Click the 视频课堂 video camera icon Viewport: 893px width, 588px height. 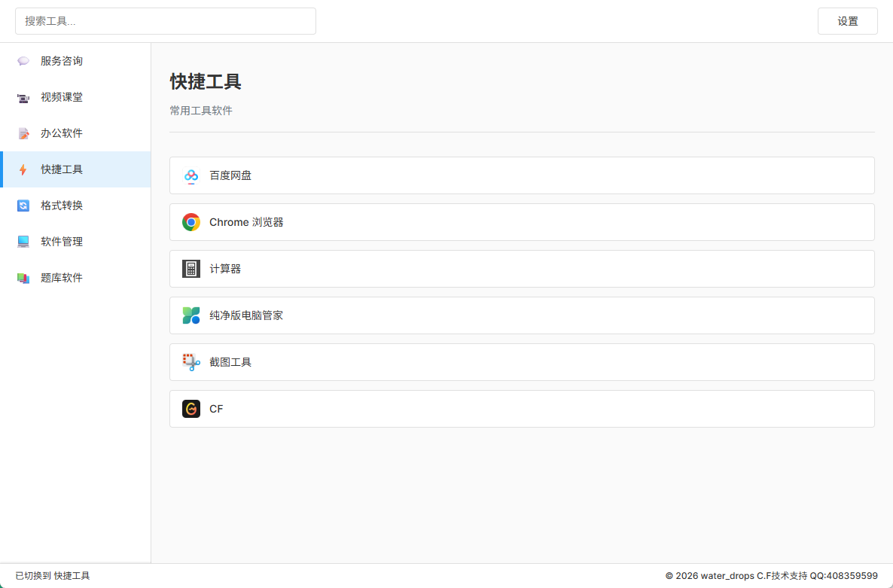click(23, 97)
